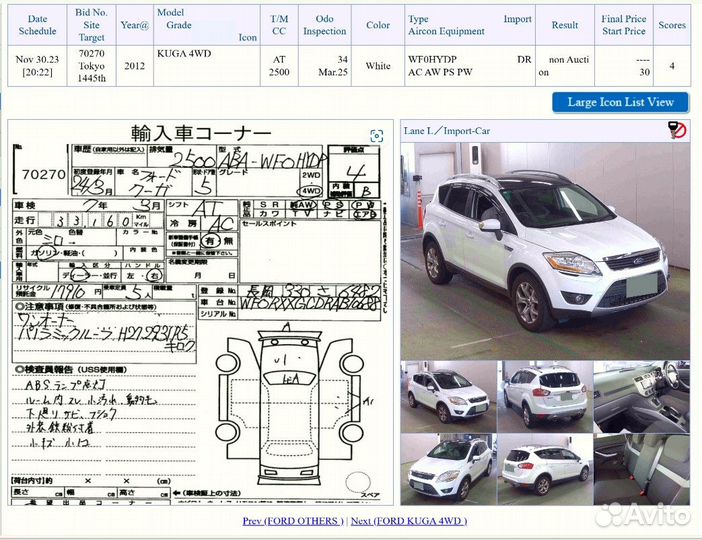Image resolution: width=702 pixels, height=540 pixels.
Task: Select the 'WF0HYDP' type cell
Action: click(470, 66)
